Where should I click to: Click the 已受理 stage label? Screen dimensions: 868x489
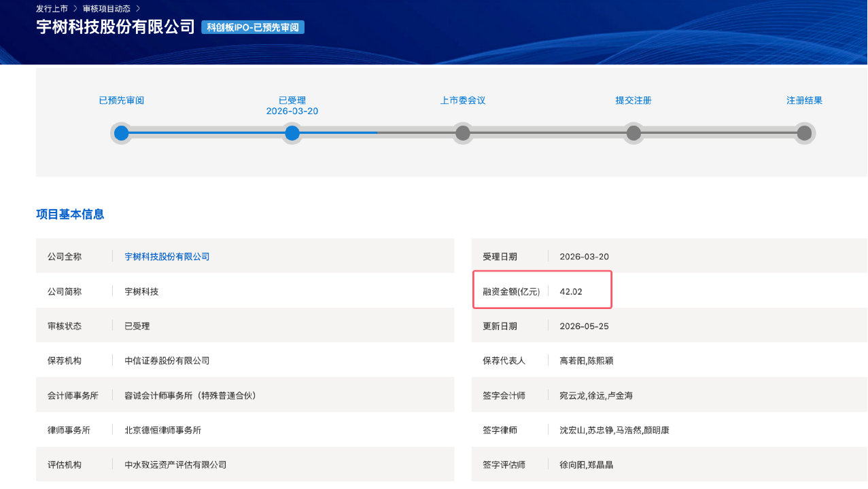pyautogui.click(x=292, y=101)
